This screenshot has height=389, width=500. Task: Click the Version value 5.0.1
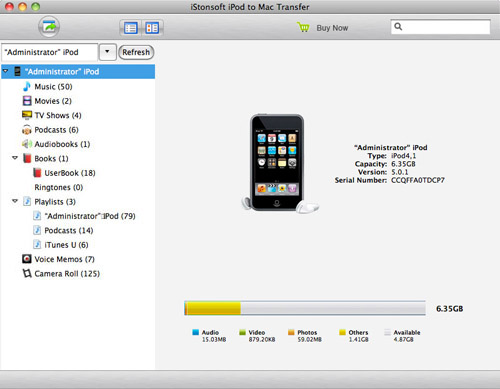(x=400, y=172)
